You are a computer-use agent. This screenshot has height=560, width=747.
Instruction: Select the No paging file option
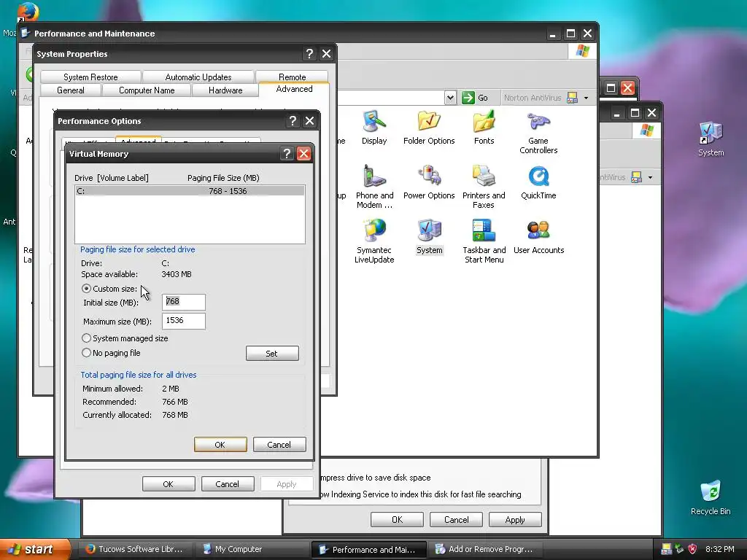click(x=86, y=353)
